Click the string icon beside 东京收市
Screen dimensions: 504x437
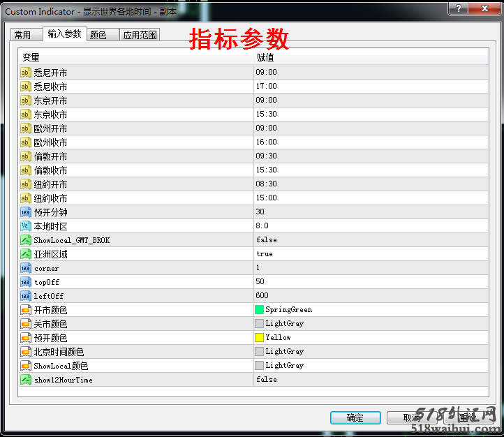click(25, 114)
